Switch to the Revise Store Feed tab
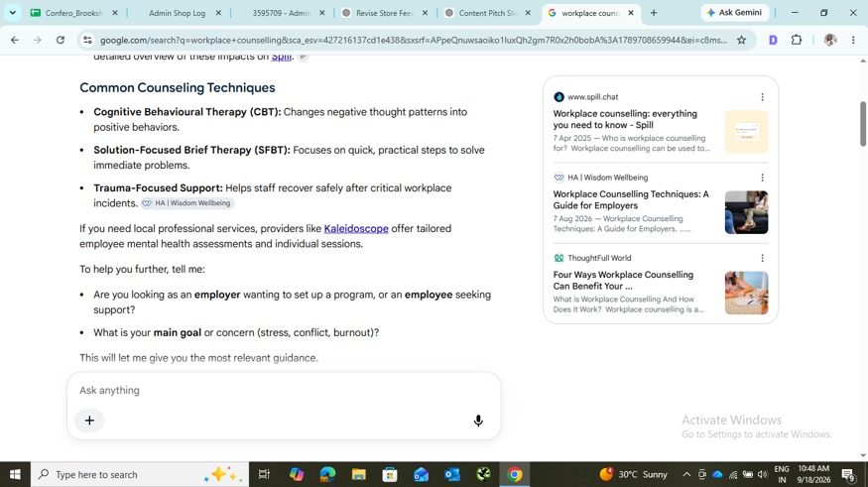The height and width of the screenshot is (487, 868). click(384, 12)
